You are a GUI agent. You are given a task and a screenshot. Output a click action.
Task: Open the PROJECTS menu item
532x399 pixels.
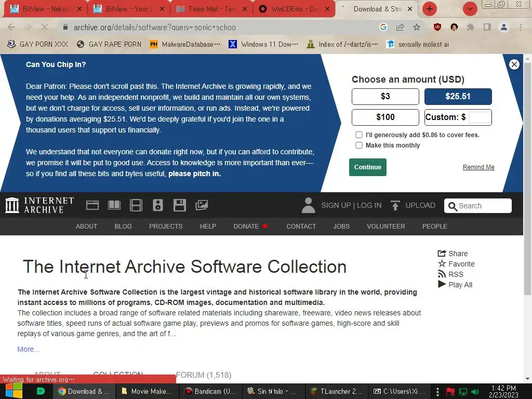coord(166,227)
